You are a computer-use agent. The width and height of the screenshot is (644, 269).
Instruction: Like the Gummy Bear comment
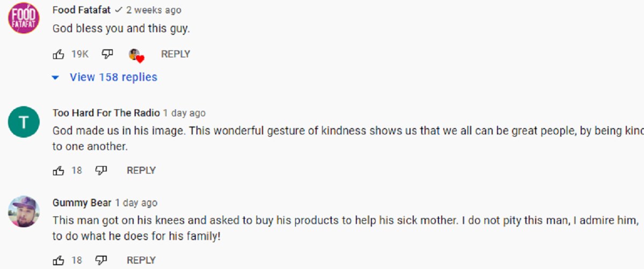pyautogui.click(x=58, y=260)
